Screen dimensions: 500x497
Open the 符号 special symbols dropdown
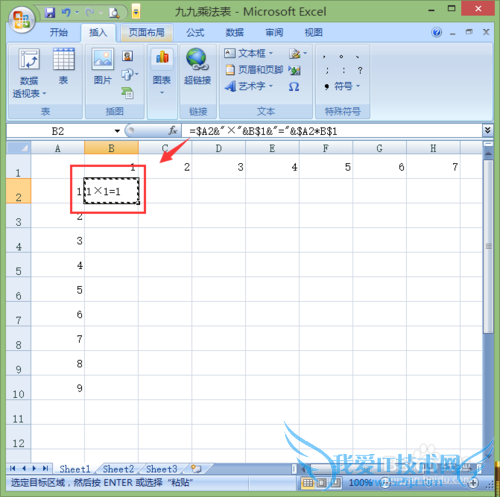pyautogui.click(x=342, y=86)
